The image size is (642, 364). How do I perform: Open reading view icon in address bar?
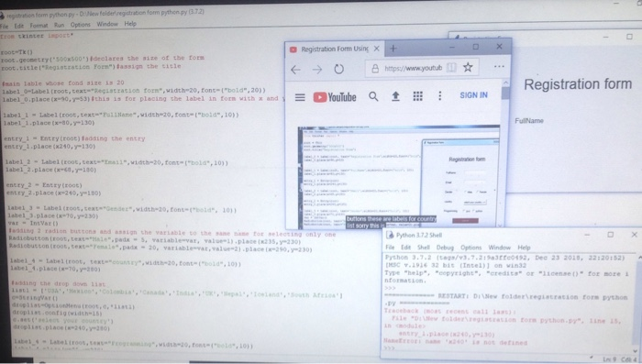click(451, 68)
